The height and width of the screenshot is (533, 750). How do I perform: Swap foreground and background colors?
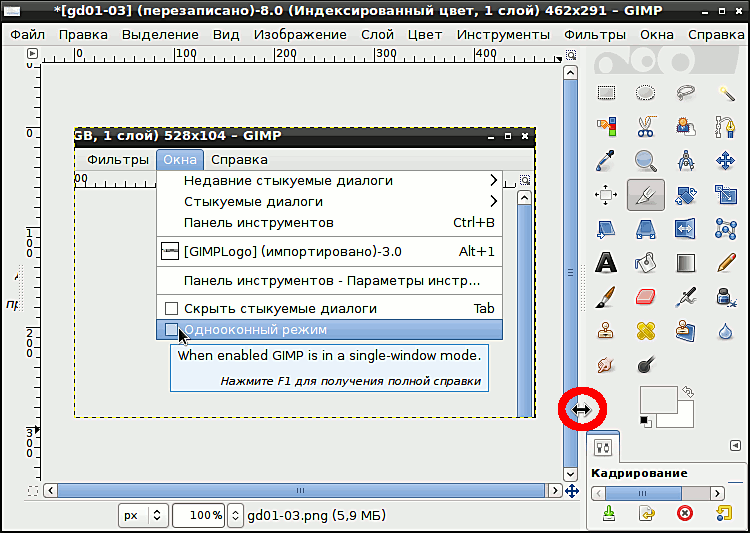pos(687,392)
